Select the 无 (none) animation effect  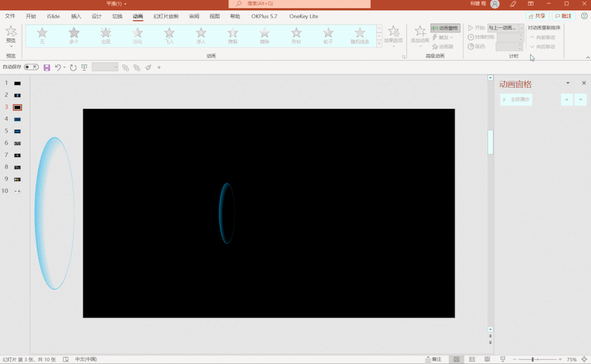(x=42, y=36)
